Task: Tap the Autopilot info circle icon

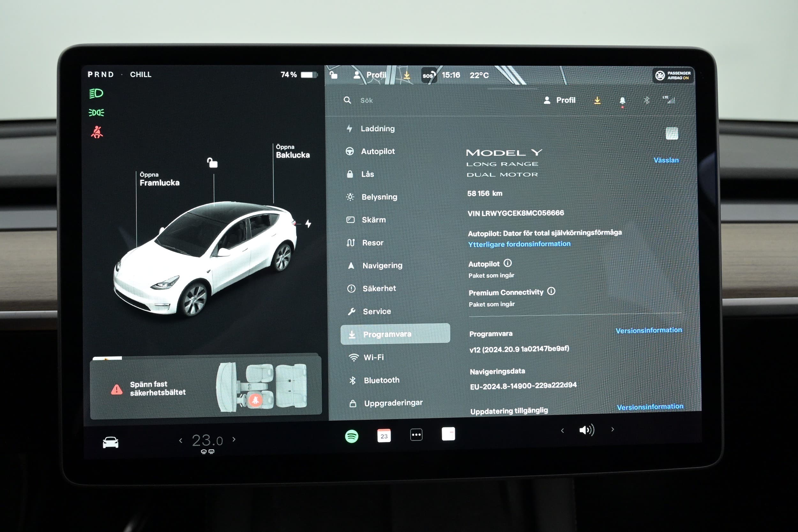Action: (x=508, y=263)
